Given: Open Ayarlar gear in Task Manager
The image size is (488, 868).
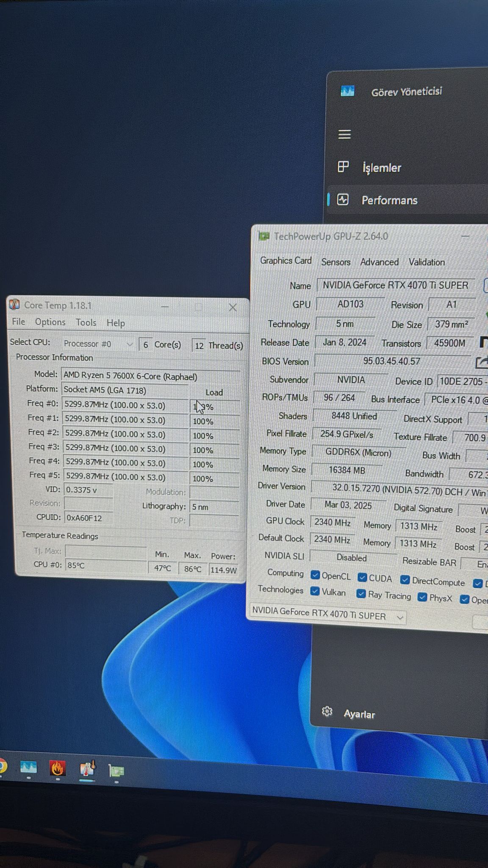Looking at the screenshot, I should tap(327, 712).
